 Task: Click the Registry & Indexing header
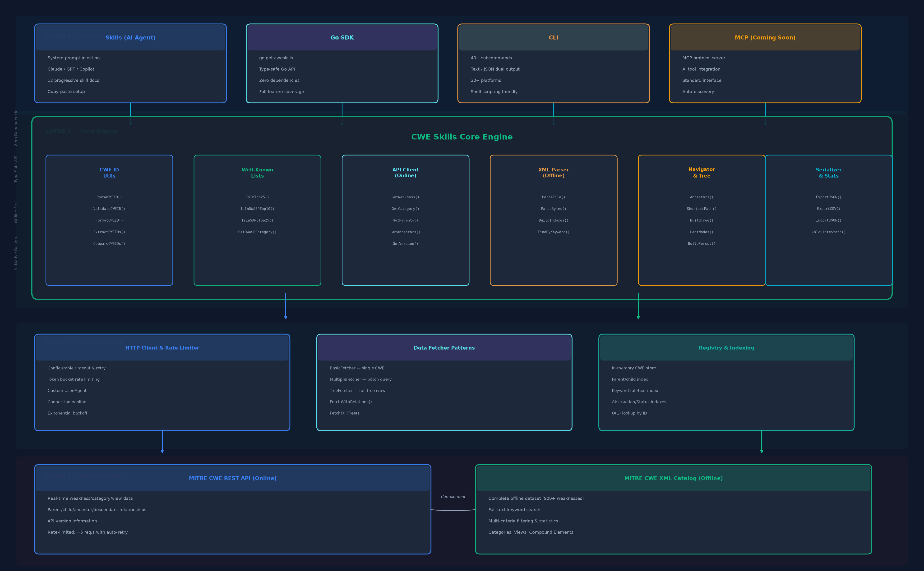726,348
